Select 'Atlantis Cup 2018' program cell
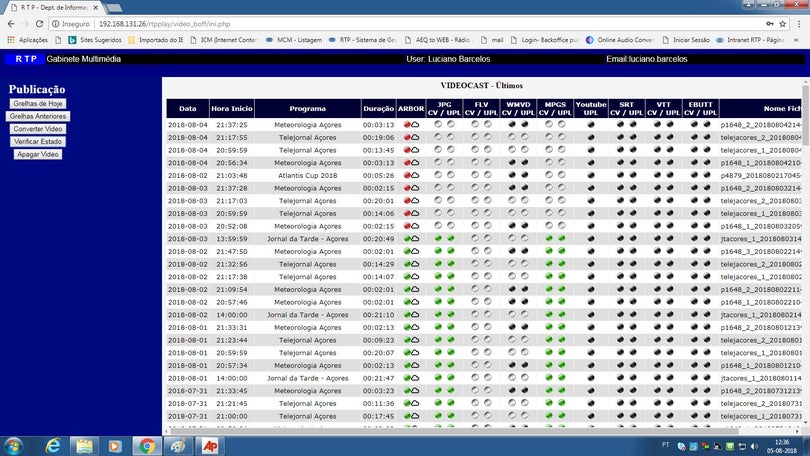Screen dimensions: 810x456 [x=307, y=176]
